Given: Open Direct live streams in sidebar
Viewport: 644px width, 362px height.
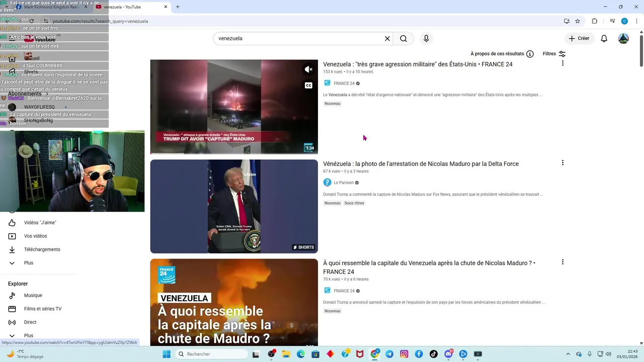Looking at the screenshot, I should pyautogui.click(x=30, y=322).
